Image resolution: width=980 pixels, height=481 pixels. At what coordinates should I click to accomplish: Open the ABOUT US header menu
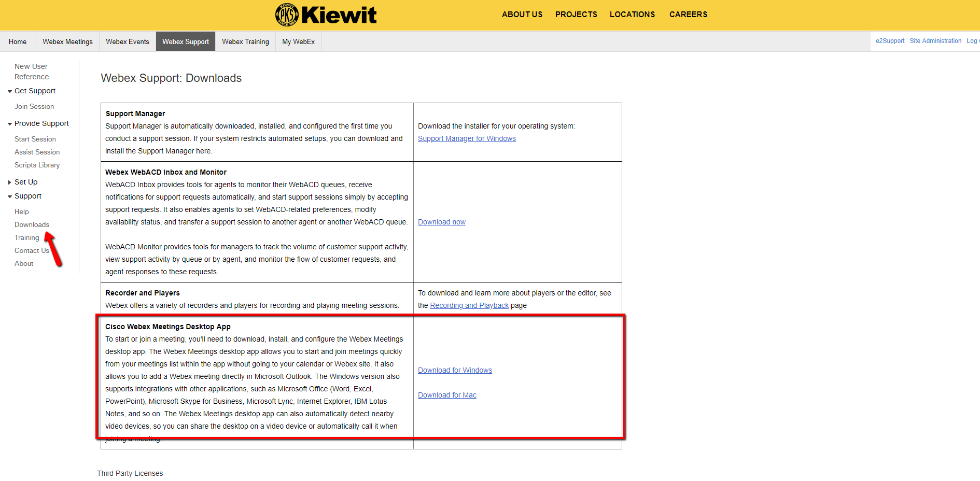pos(522,15)
